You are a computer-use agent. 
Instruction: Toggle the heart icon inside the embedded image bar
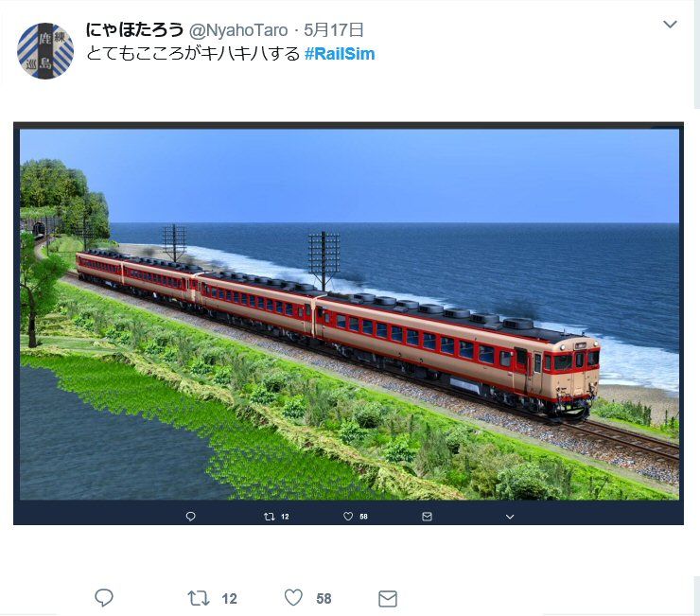click(348, 516)
